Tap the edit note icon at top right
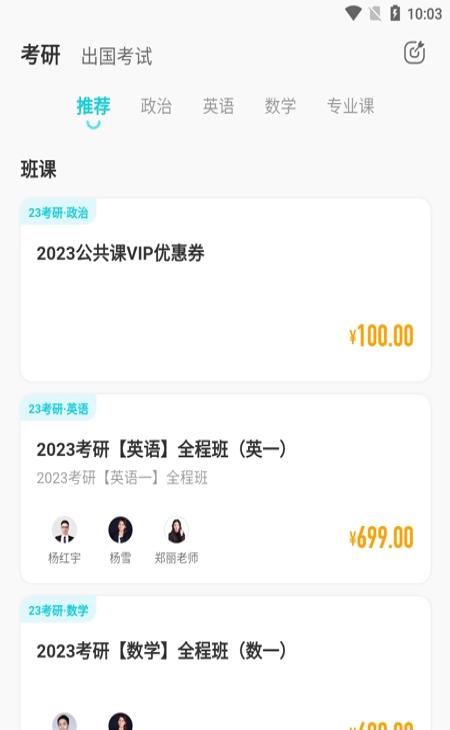This screenshot has height=730, width=450. click(414, 52)
